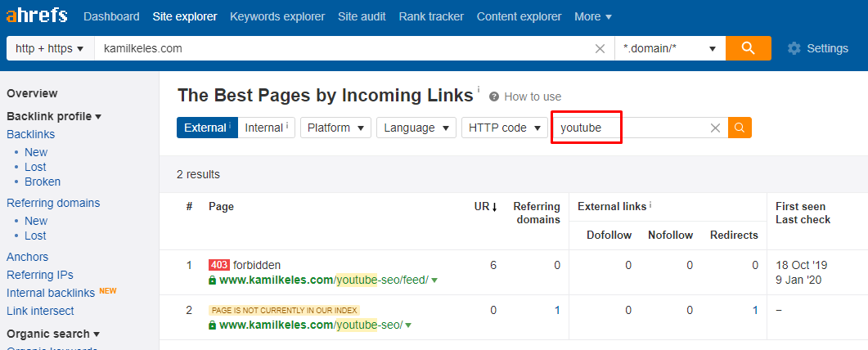Open Link intersect

click(x=40, y=311)
